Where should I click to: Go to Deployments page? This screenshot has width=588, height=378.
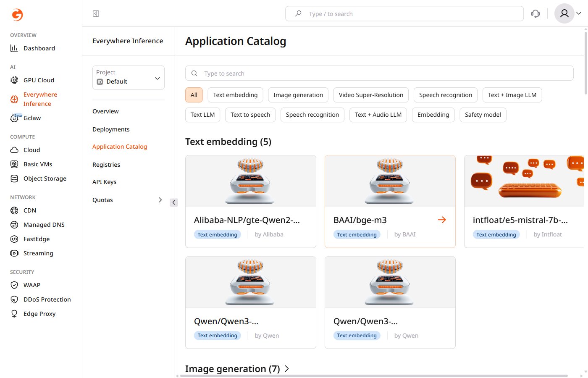[111, 129]
